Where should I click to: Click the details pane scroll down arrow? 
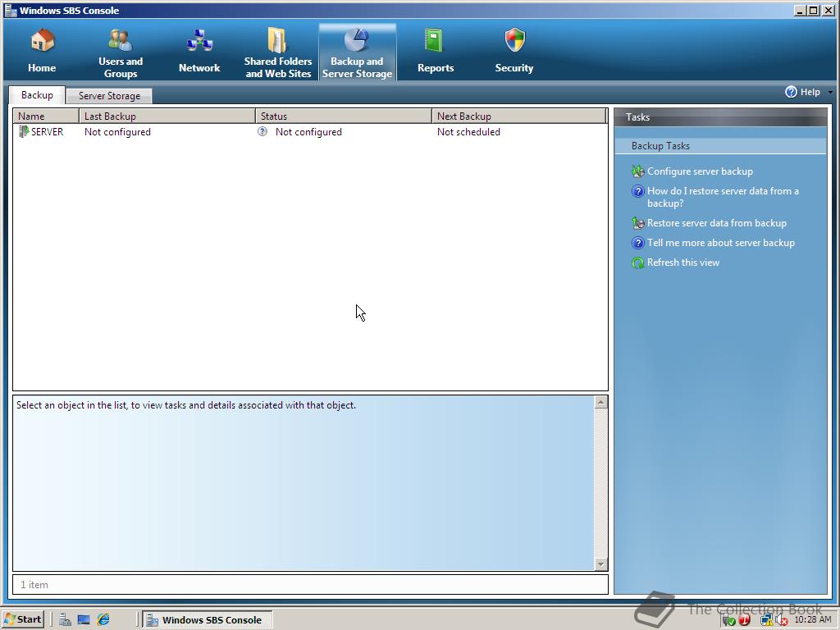click(x=601, y=564)
